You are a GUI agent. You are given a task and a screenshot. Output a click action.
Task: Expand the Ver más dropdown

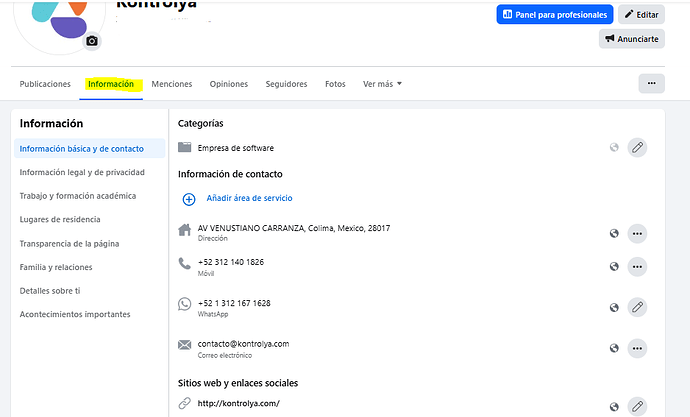pos(382,84)
